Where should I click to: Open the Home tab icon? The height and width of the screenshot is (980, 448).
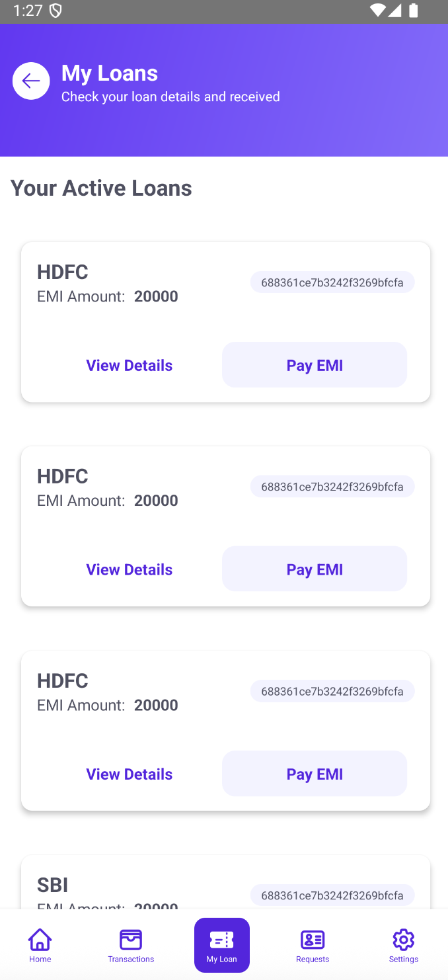40,939
